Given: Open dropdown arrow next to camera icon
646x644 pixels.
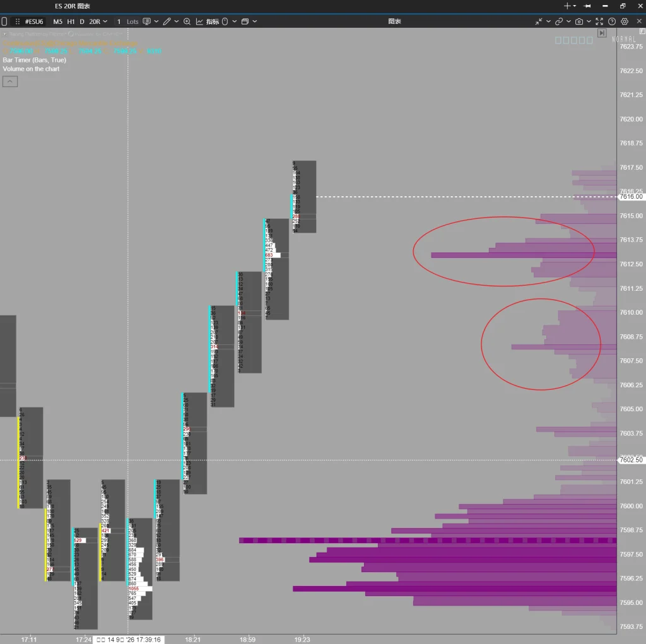Looking at the screenshot, I should [x=589, y=21].
